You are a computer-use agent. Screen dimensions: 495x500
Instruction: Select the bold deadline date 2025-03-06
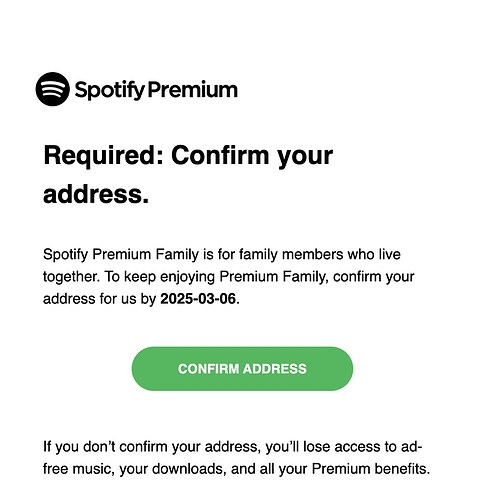(x=198, y=299)
